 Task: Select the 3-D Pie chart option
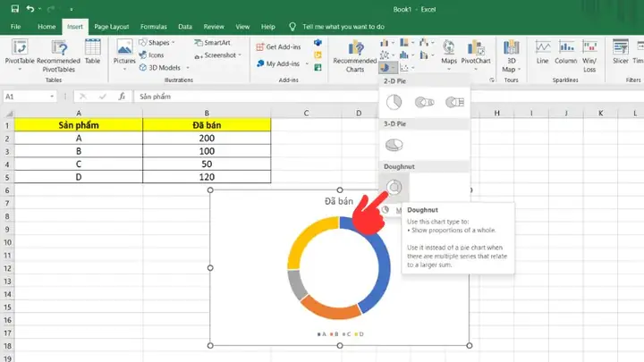click(394, 145)
